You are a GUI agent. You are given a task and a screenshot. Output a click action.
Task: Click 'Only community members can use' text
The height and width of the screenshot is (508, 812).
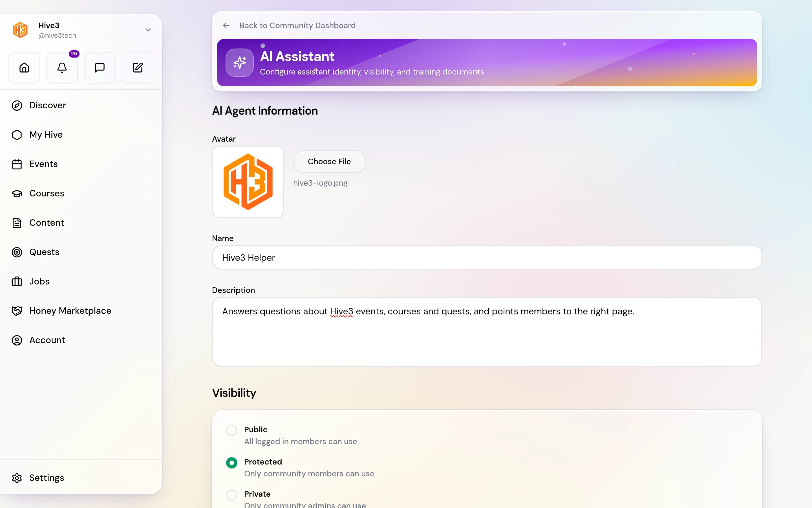click(309, 474)
